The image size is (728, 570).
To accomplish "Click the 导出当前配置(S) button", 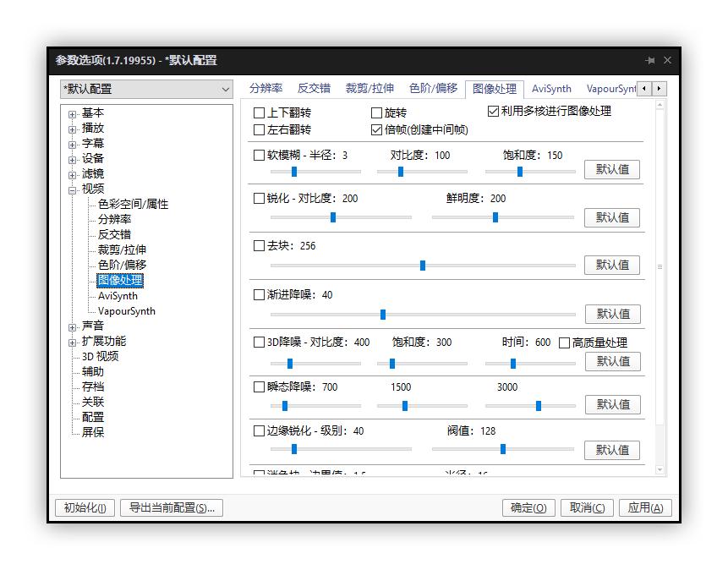I will coord(172,508).
